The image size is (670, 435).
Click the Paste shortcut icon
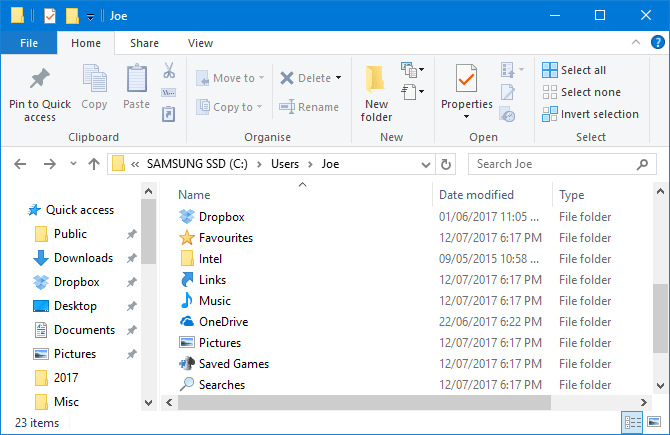pos(169,114)
